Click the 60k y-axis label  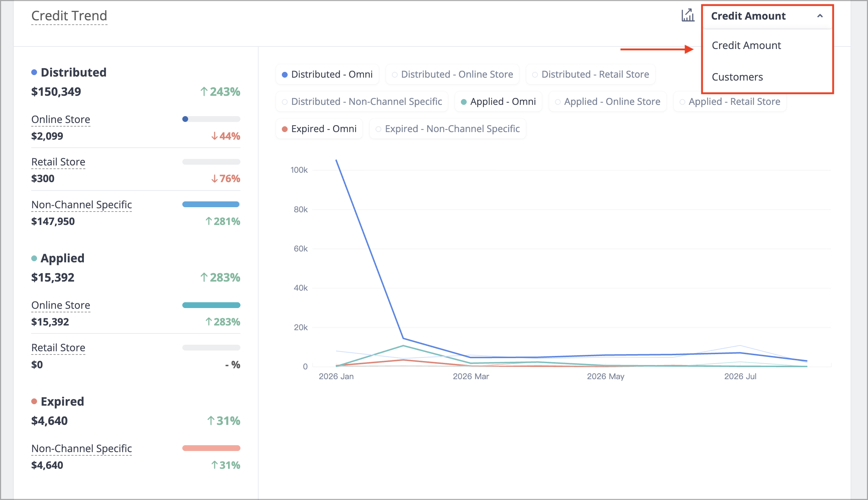point(301,249)
